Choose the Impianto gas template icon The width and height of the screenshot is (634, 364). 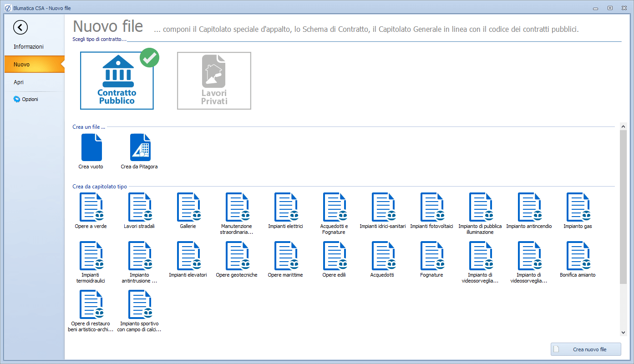tap(578, 207)
